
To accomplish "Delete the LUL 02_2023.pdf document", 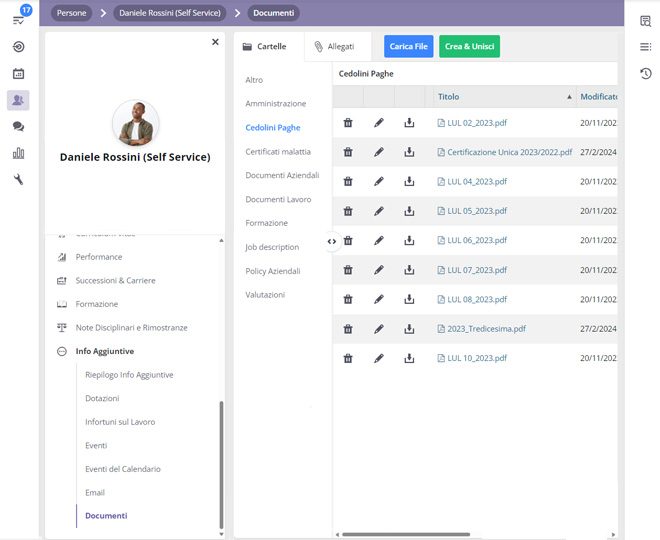I will click(348, 123).
